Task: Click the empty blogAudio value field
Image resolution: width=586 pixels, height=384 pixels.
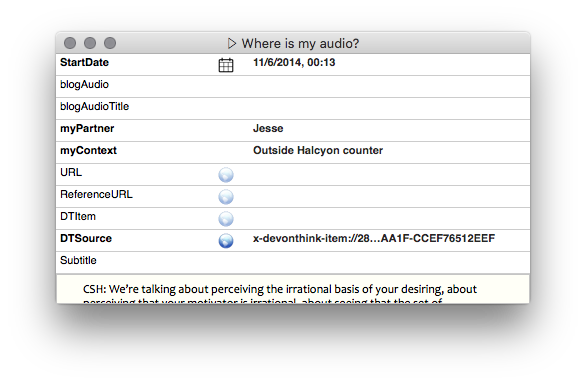Action: point(389,86)
